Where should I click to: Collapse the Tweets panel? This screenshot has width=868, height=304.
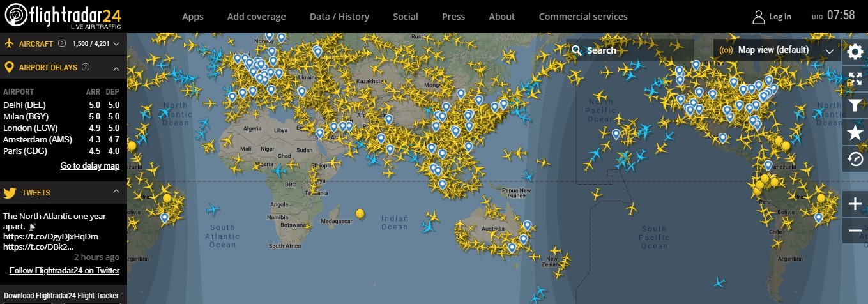[117, 192]
